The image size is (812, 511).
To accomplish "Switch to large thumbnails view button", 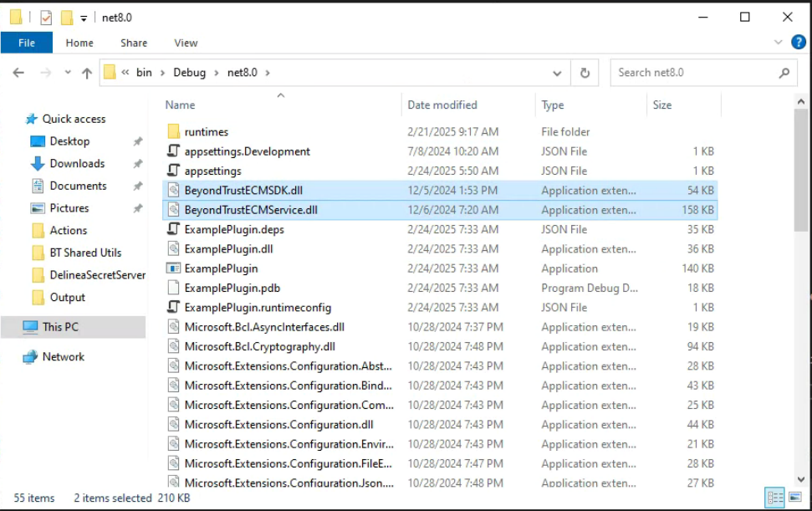I will [x=795, y=498].
